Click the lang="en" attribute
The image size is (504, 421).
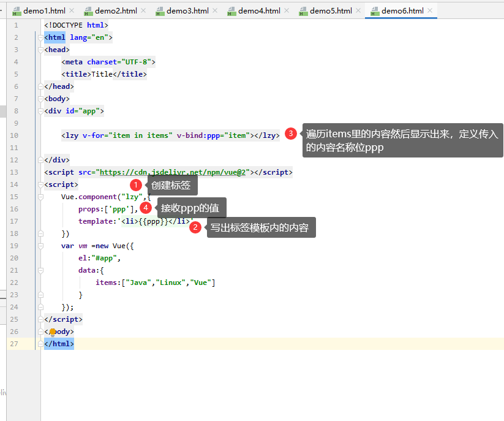click(89, 37)
